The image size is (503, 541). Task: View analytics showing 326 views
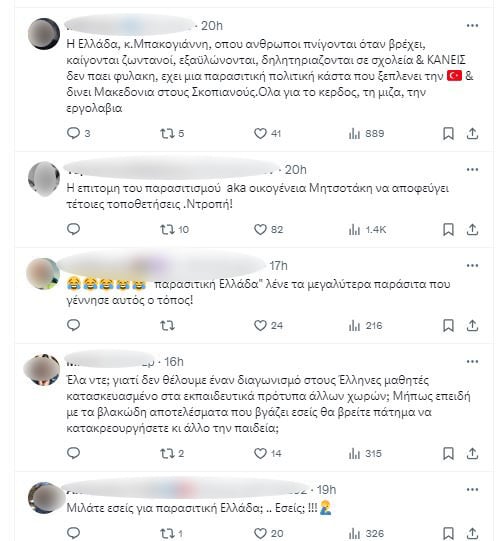coord(366,533)
